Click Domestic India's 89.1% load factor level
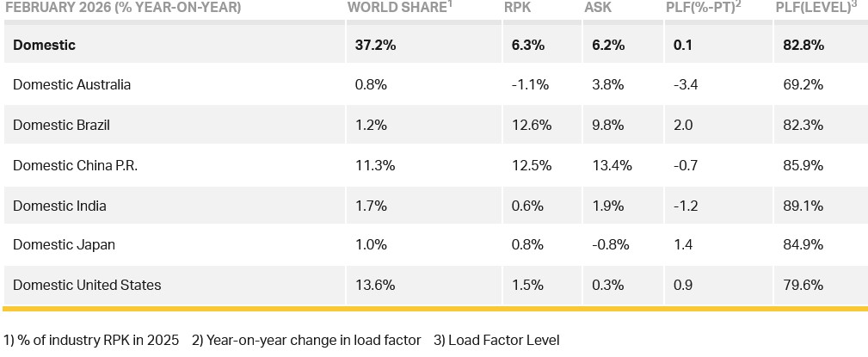The image size is (868, 357). click(x=803, y=206)
